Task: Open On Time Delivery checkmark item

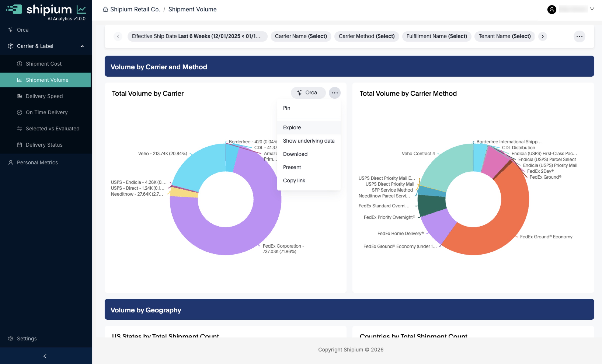Action: point(19,112)
